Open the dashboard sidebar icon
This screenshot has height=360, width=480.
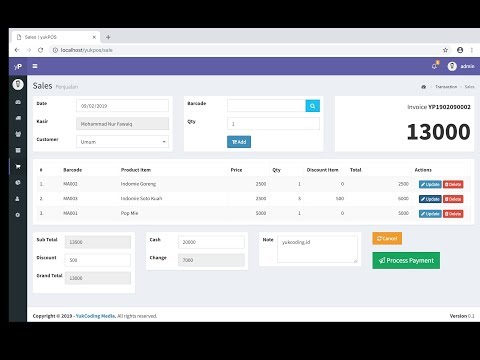(x=18, y=102)
